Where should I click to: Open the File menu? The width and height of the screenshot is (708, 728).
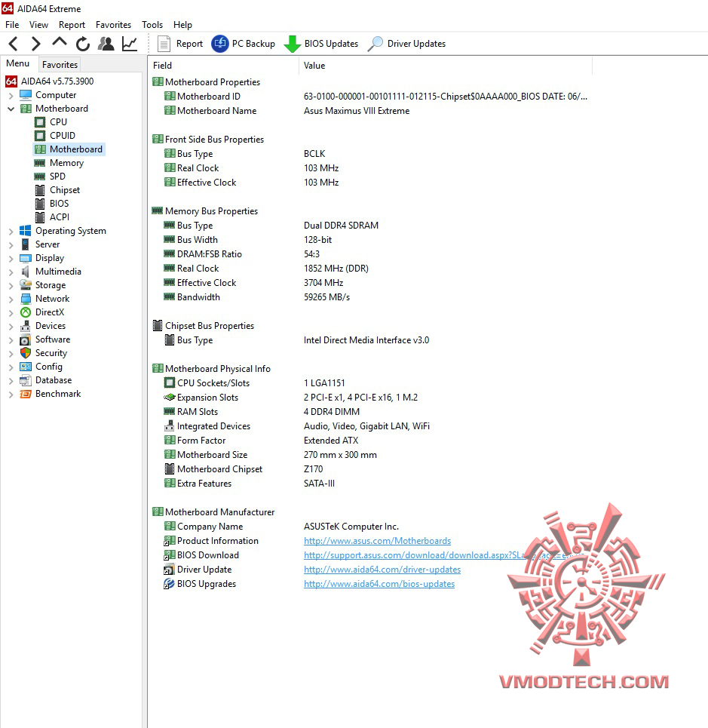tap(12, 25)
